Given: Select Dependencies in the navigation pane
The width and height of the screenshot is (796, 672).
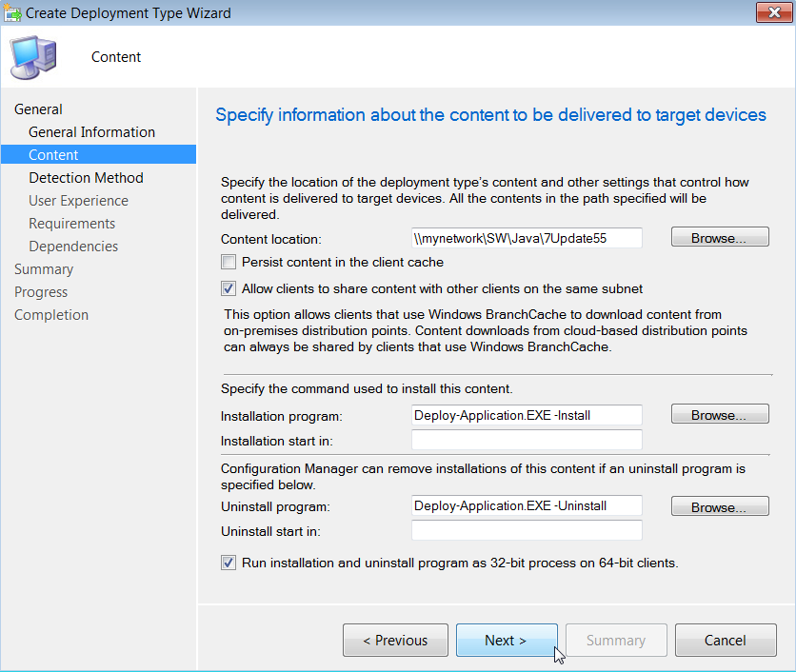Looking at the screenshot, I should pos(72,246).
